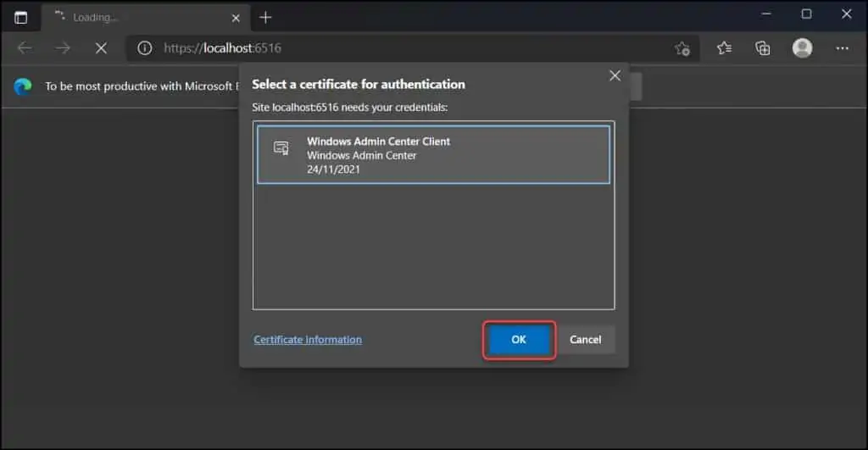This screenshot has width=868, height=450.
Task: Select the Windows Admin Center Client certificate
Action: (433, 154)
